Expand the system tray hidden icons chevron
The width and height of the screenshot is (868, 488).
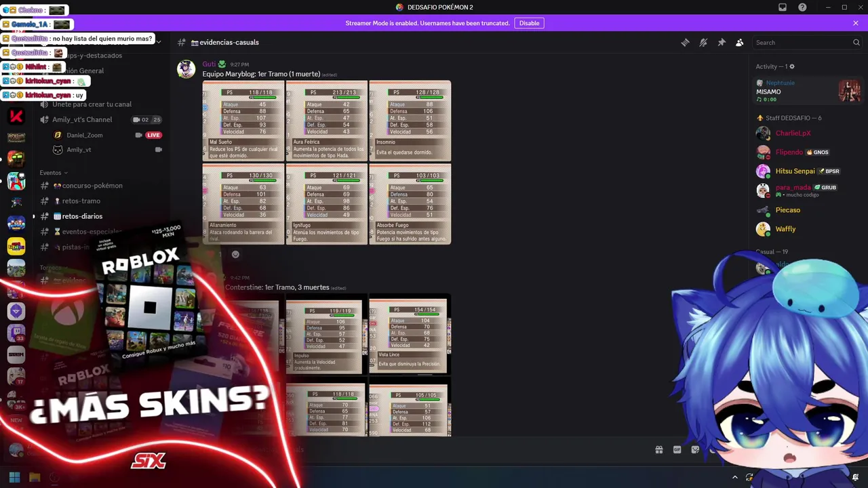[x=734, y=477]
